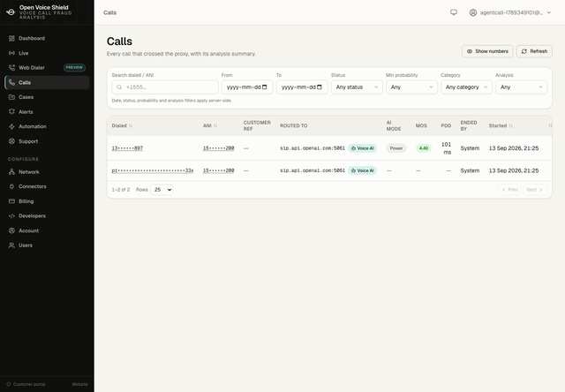Viewport: 565px width, 392px height.
Task: Open the Billing card icon
Action: pyautogui.click(x=11, y=201)
